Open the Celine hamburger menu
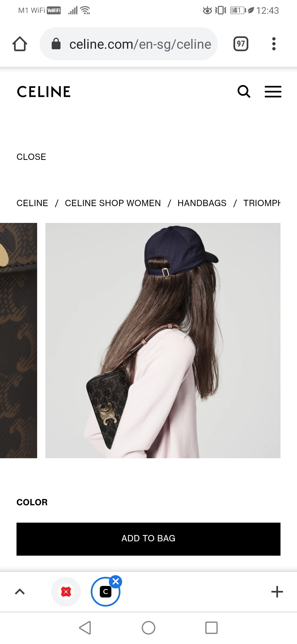The image size is (297, 644). [x=273, y=92]
